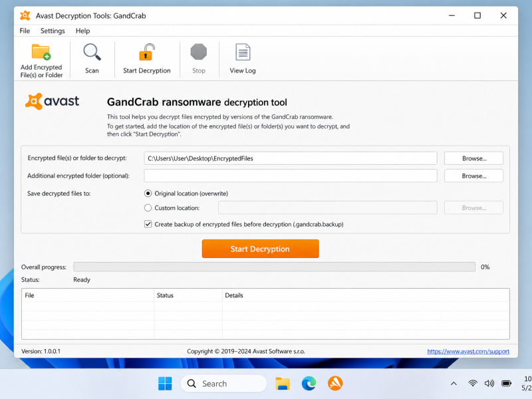The width and height of the screenshot is (532, 399).
Task: Open File Explorer from the taskbar
Action: tap(282, 384)
